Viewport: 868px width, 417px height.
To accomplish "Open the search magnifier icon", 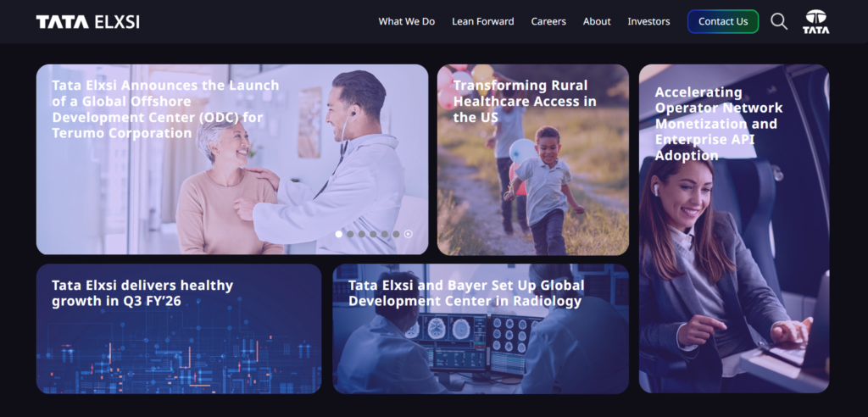I will pos(779,21).
